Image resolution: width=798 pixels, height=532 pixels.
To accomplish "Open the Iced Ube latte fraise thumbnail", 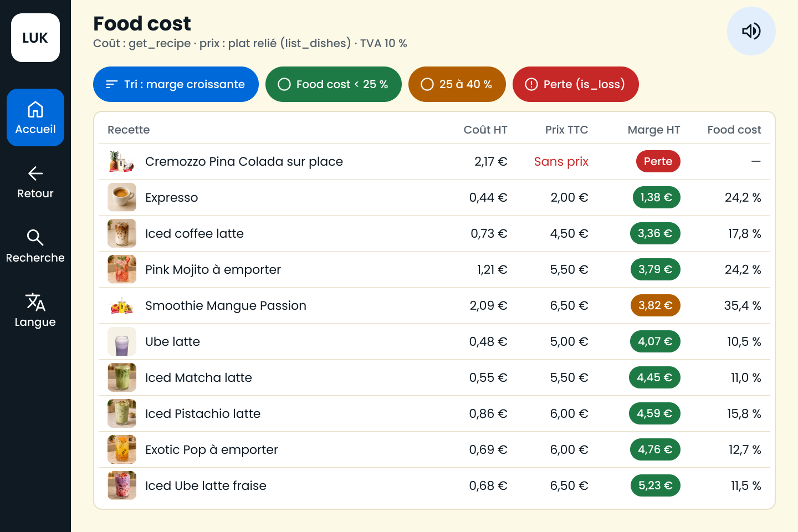I will coord(122,485).
